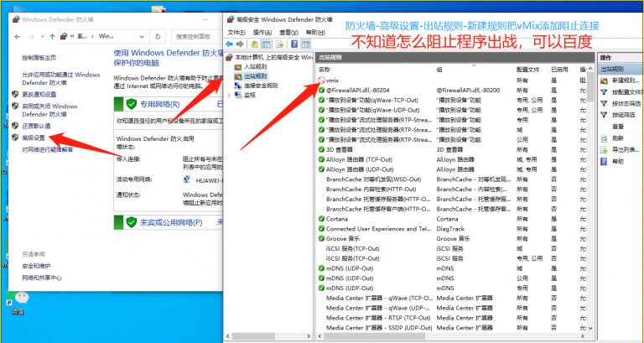Screen dimensions: 644x343
Task: Open 允许应用或功能通过 Windows Defender 防火墙 link
Action: [60, 79]
